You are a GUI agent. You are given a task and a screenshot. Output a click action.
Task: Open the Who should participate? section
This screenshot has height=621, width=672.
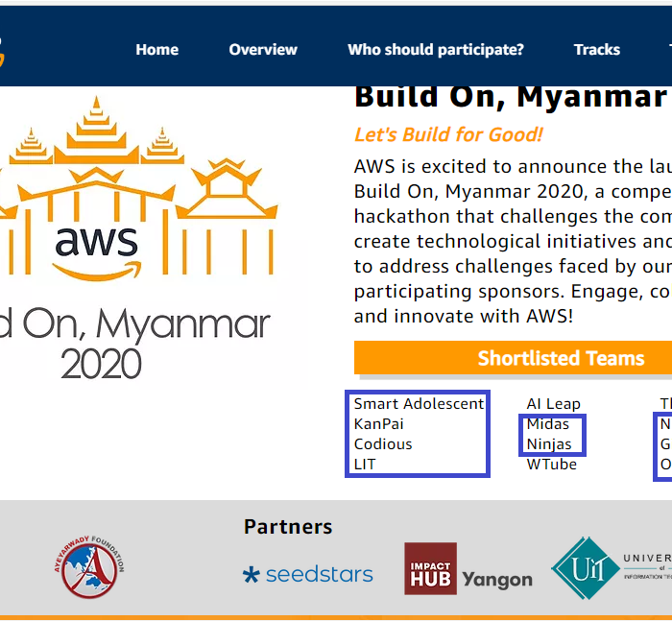(x=436, y=50)
